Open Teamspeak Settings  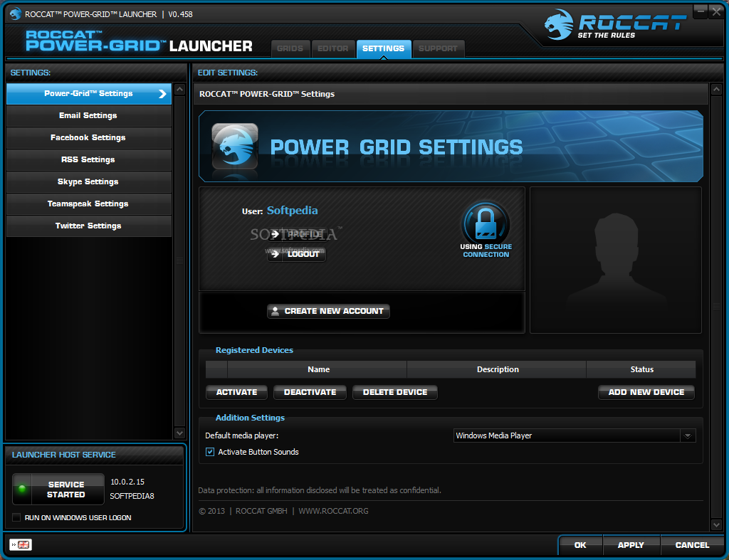click(x=89, y=204)
